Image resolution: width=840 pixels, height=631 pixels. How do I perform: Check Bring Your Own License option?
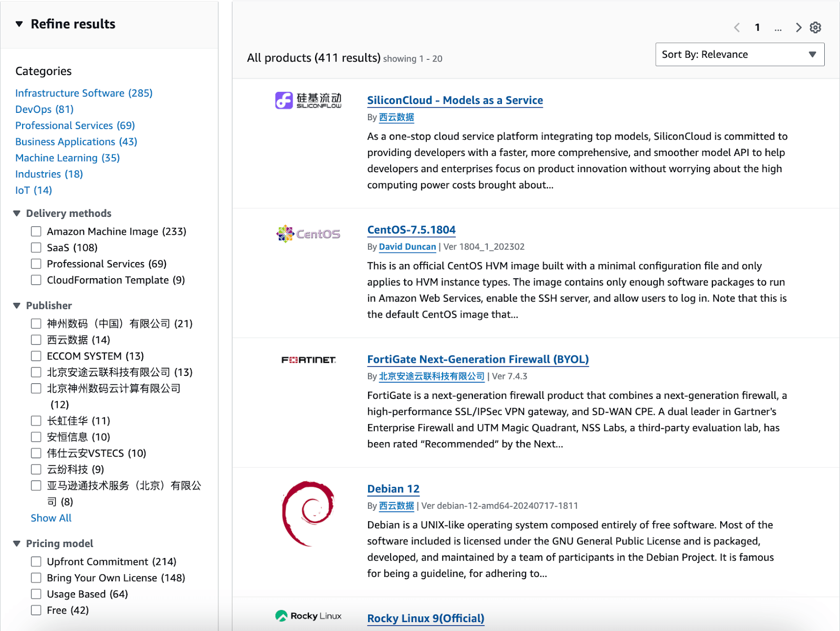(36, 578)
